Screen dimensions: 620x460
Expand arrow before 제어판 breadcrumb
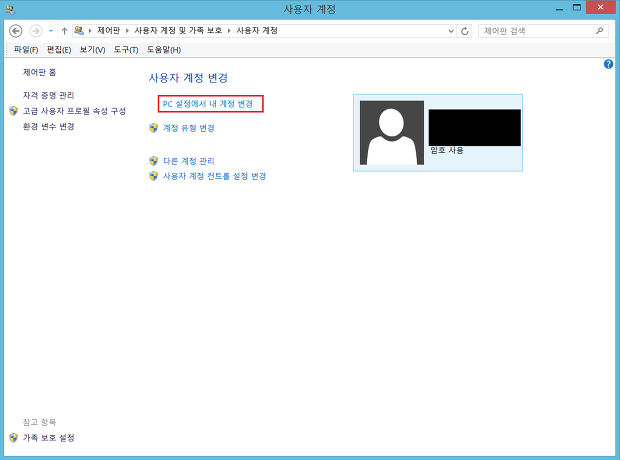90,31
